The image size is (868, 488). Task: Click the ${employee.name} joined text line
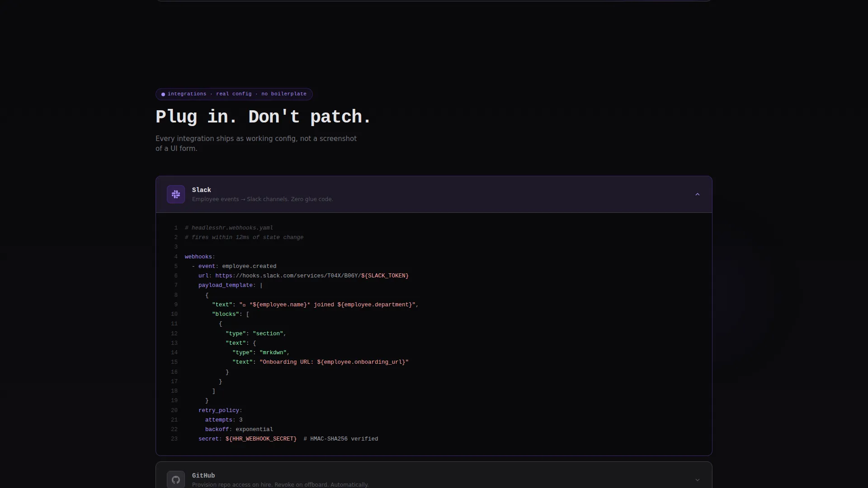tap(315, 305)
